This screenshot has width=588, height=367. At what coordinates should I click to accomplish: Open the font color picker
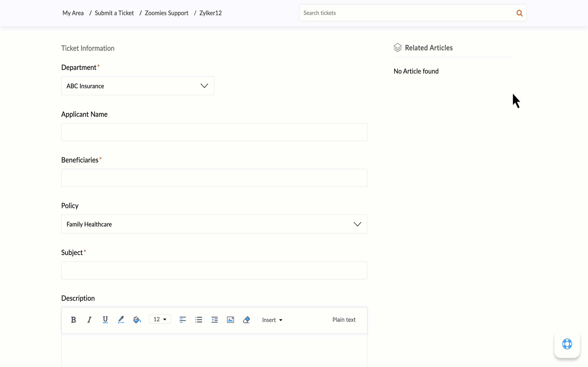click(121, 320)
